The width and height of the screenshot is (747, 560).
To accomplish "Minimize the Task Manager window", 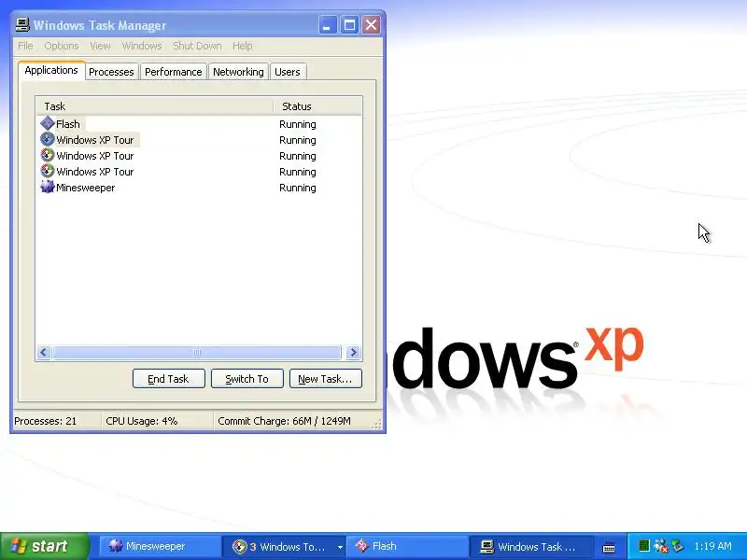I will pyautogui.click(x=328, y=25).
